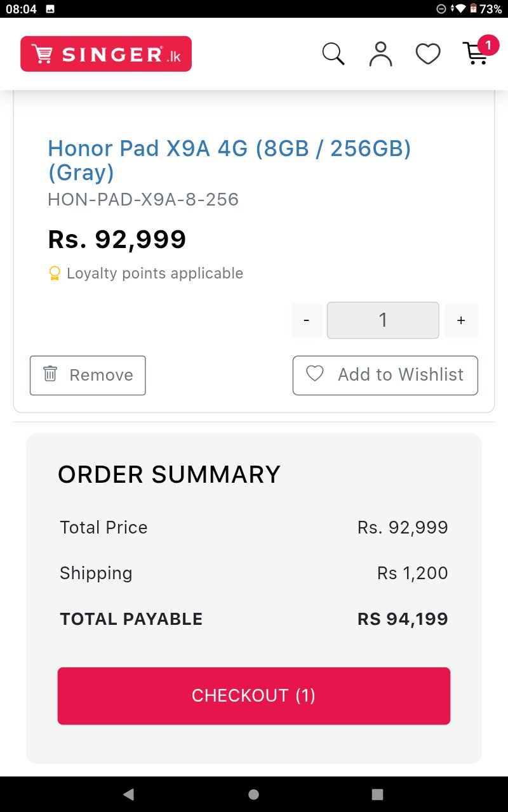Open the shopping cart icon
This screenshot has width=508, height=812.
(475, 54)
